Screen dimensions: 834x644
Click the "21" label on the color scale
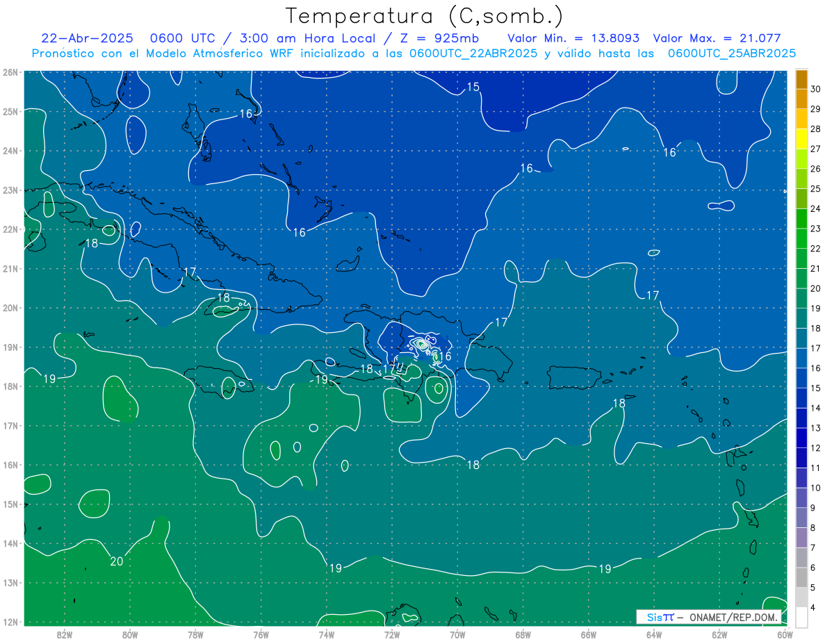(815, 268)
